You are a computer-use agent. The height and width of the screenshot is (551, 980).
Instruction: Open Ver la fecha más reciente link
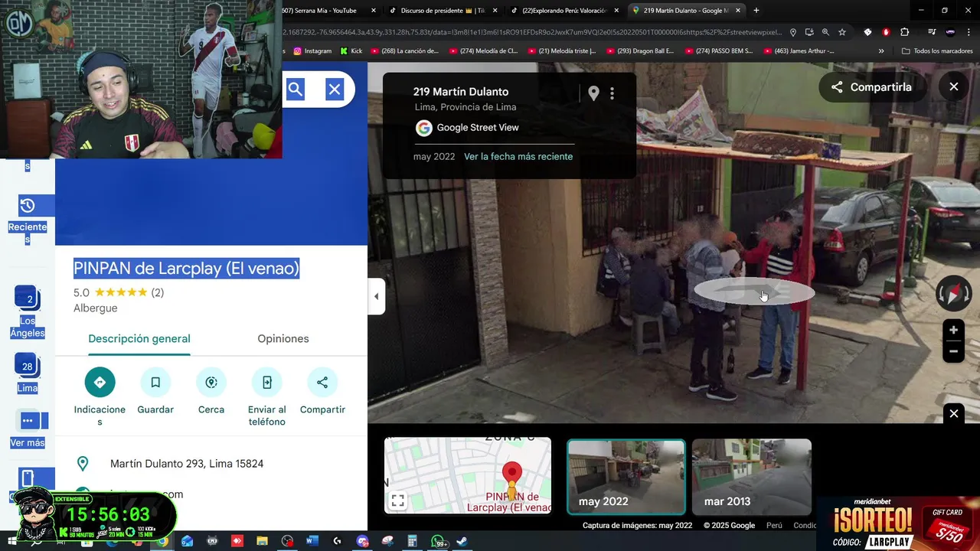pos(518,156)
